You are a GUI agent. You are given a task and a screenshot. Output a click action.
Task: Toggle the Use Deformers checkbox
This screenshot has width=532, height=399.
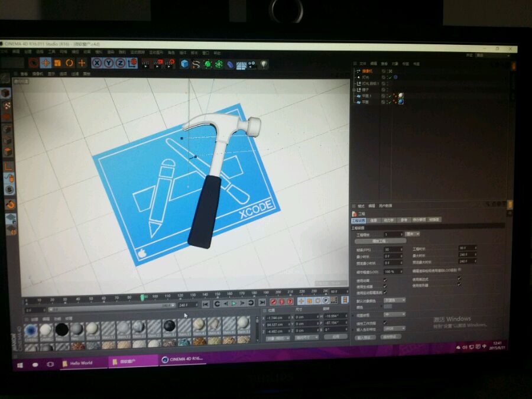tap(459, 284)
